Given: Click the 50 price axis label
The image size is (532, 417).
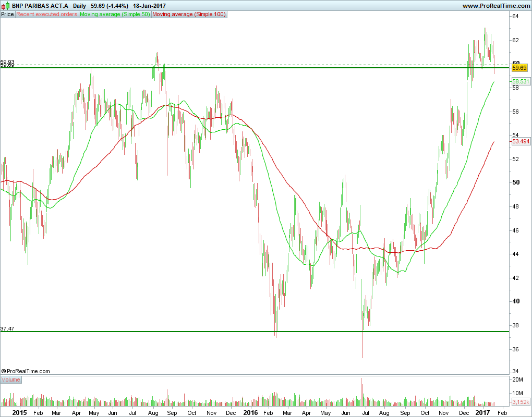Looking at the screenshot, I should point(516,182).
